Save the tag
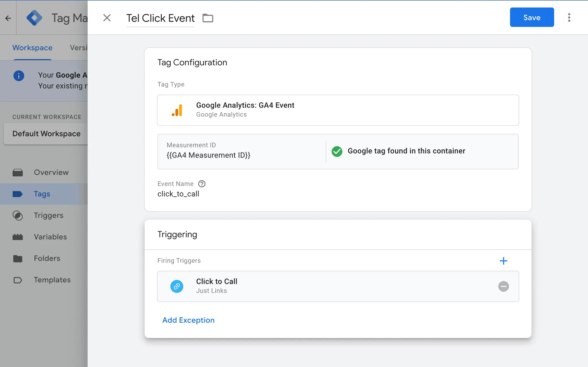Image resolution: width=588 pixels, height=367 pixels. click(x=532, y=17)
